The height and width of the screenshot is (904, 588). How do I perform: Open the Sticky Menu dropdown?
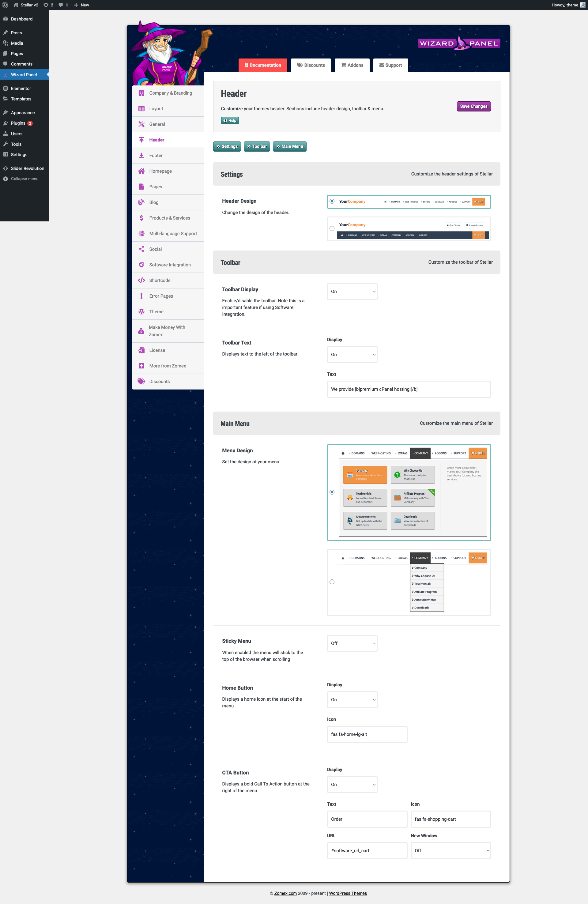pos(352,643)
